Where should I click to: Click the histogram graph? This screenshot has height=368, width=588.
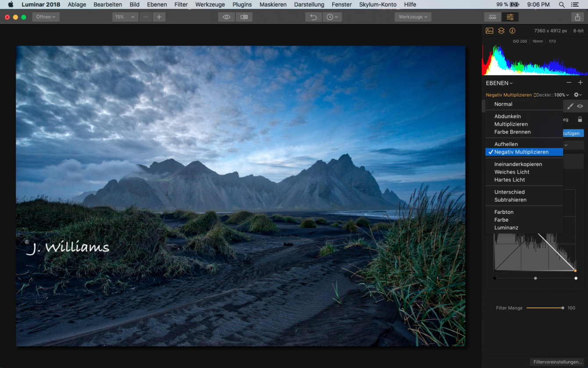534,60
